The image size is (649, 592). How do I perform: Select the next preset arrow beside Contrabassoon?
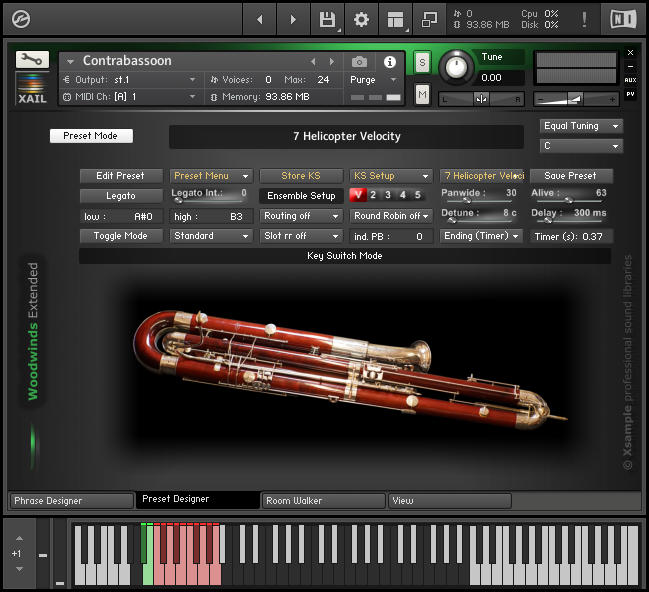tap(332, 62)
